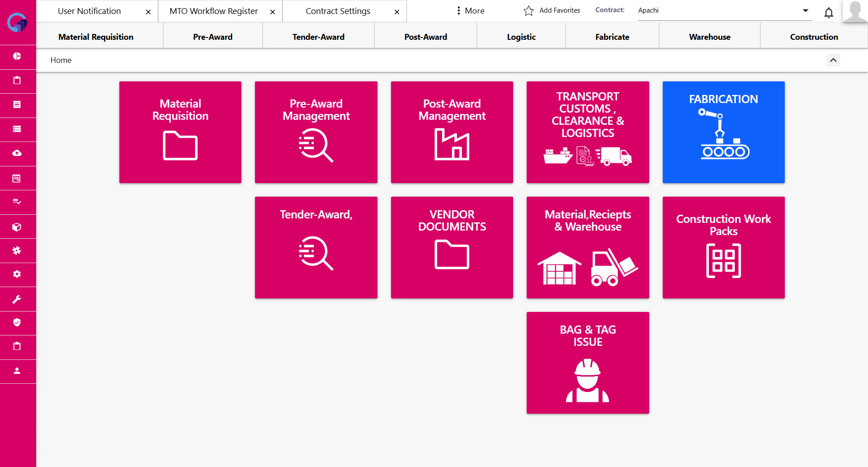The height and width of the screenshot is (467, 868).
Task: Open the More options menu
Action: (470, 11)
